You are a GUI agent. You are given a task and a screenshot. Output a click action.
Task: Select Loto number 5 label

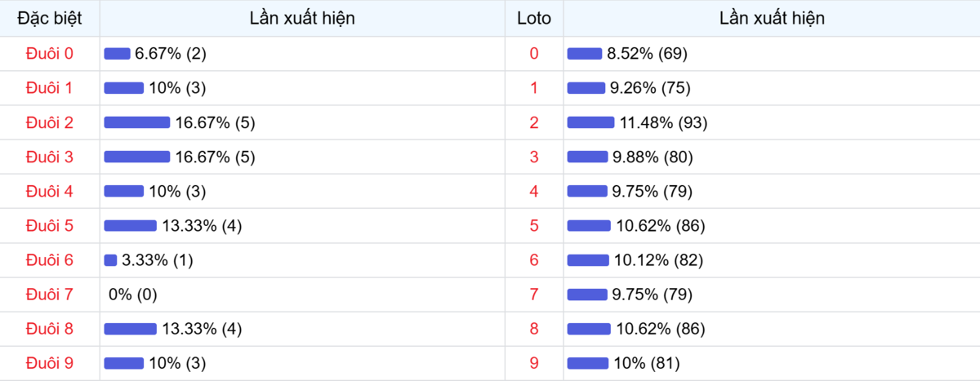coord(534,226)
